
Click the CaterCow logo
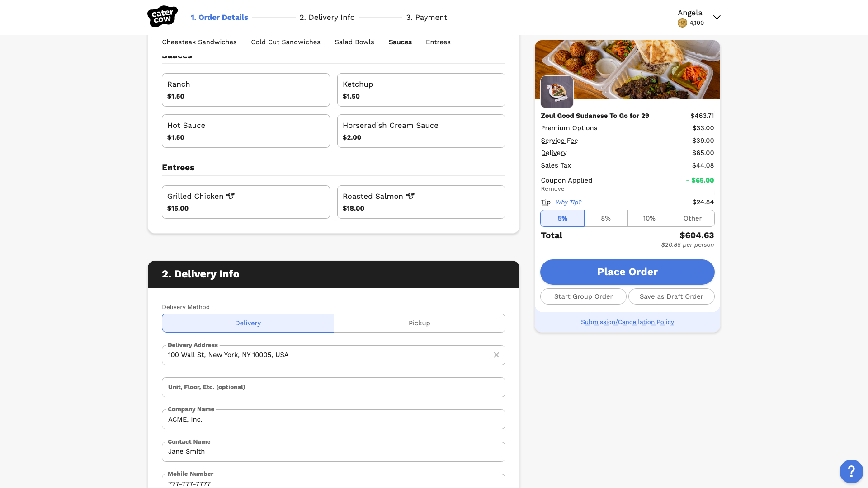(162, 17)
